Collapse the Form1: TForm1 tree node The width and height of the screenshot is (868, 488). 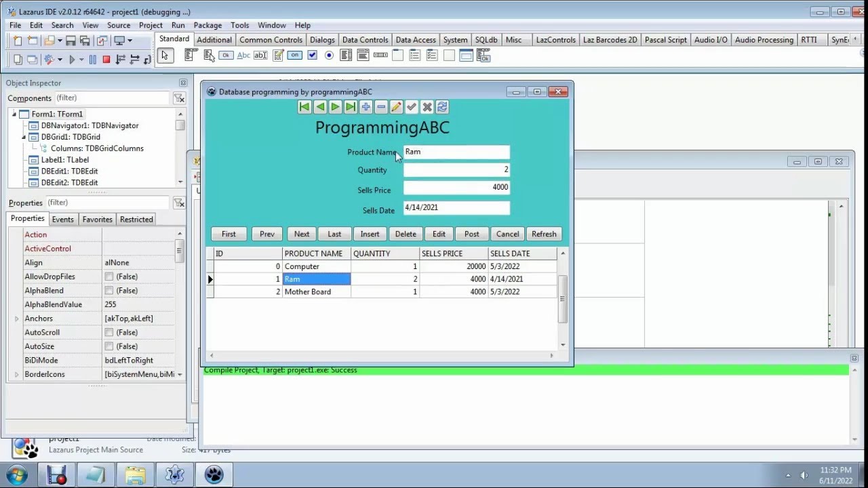(14, 114)
